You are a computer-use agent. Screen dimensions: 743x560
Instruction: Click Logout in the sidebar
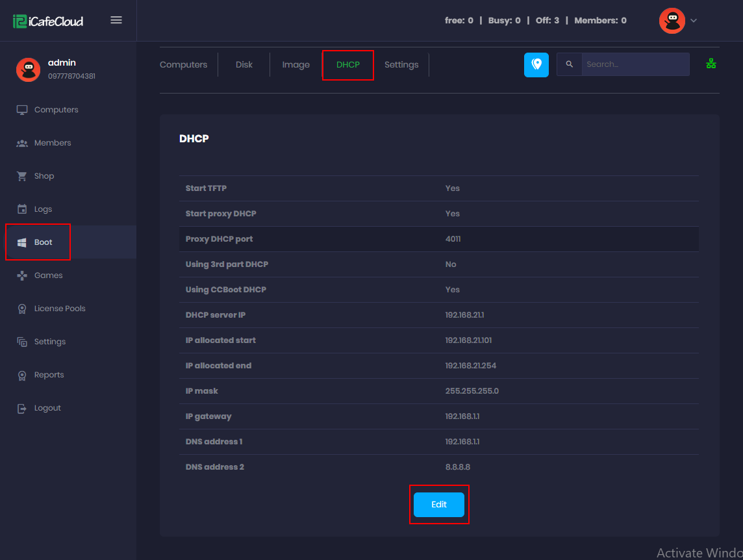point(47,408)
